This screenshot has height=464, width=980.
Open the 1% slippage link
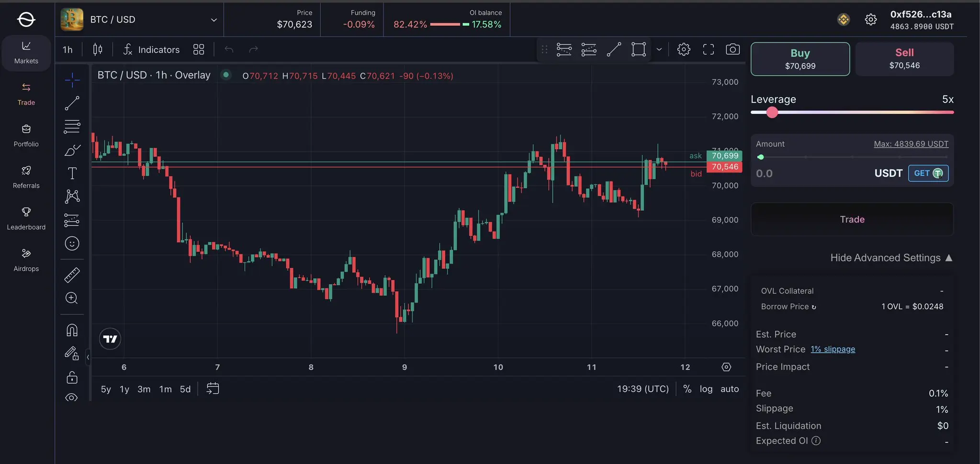click(x=833, y=349)
